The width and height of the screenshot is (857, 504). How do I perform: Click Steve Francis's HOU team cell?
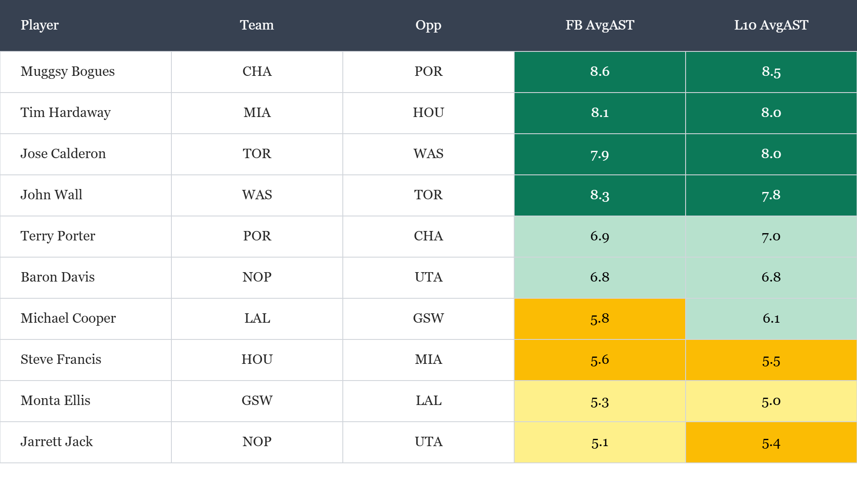pyautogui.click(x=257, y=360)
